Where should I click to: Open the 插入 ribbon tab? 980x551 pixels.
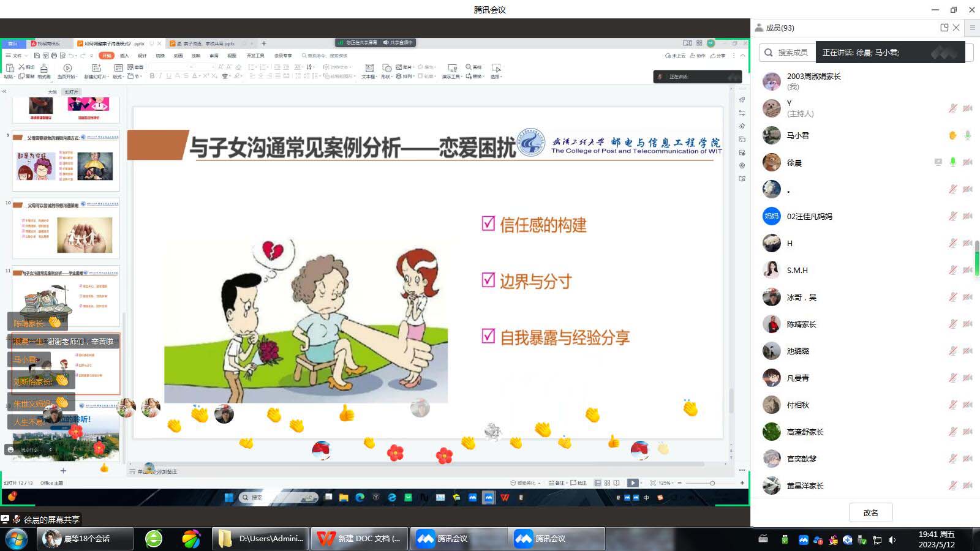[x=124, y=56]
